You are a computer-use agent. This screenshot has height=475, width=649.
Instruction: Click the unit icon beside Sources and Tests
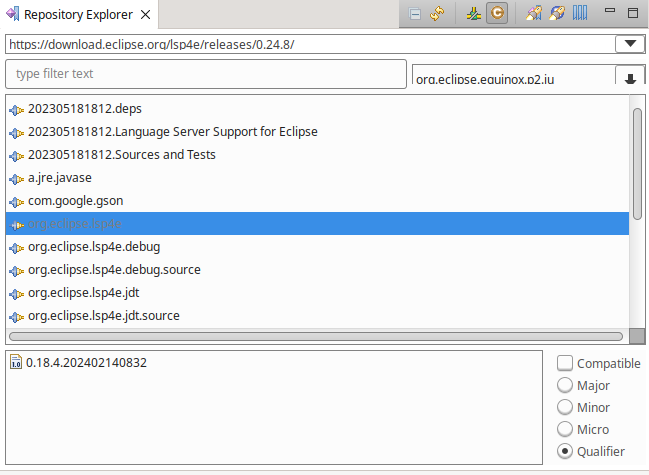pos(17,156)
